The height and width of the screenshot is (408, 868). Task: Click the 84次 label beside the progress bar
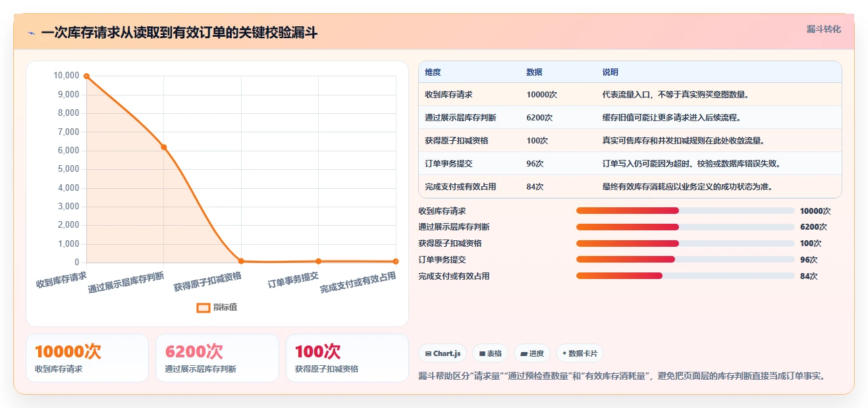(809, 276)
